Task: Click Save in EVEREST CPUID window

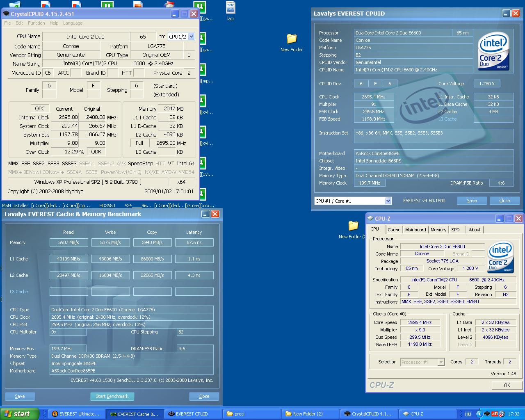Action: tap(472, 201)
